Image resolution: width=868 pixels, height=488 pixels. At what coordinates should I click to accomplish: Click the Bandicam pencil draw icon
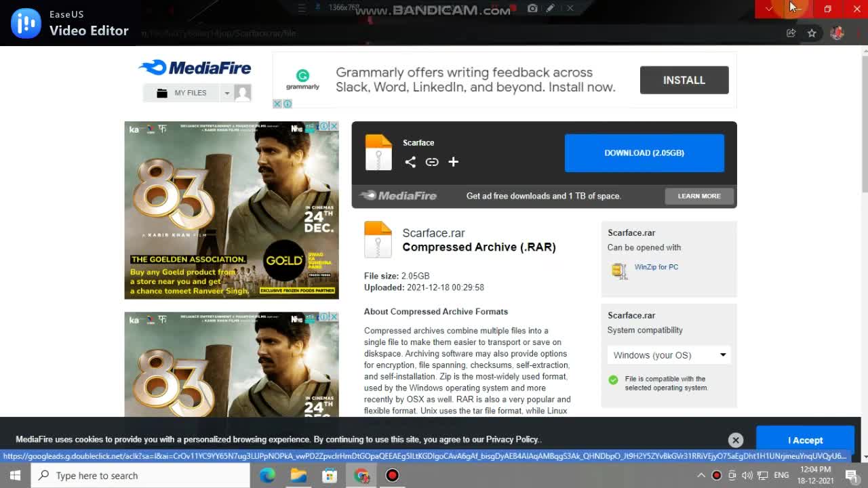(x=551, y=8)
